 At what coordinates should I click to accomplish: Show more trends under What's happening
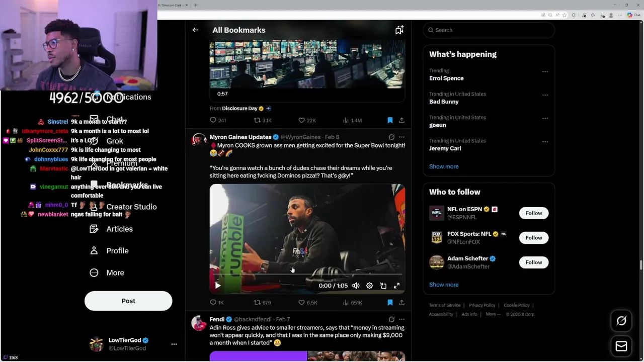click(444, 166)
